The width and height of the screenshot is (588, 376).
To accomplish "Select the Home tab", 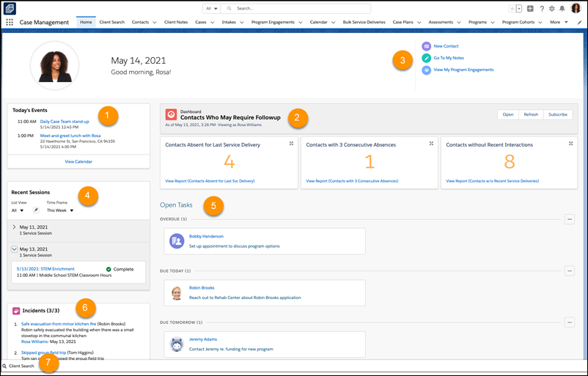I will 86,22.
